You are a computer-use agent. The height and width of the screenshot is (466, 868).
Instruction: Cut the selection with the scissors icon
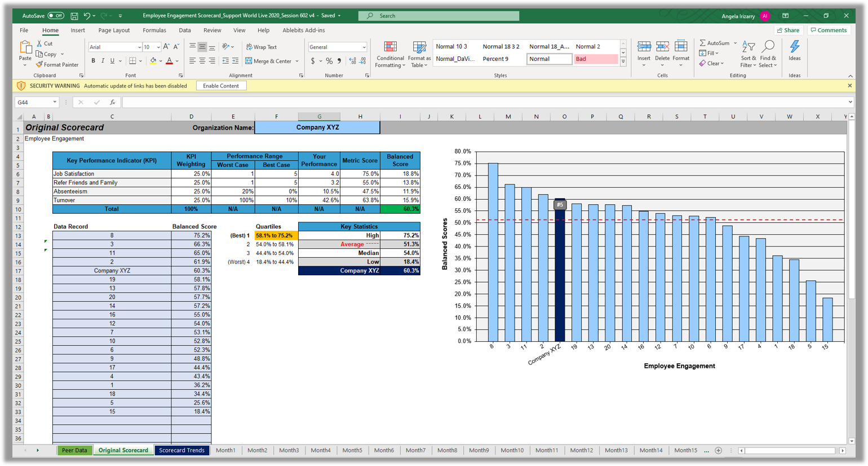[x=39, y=43]
